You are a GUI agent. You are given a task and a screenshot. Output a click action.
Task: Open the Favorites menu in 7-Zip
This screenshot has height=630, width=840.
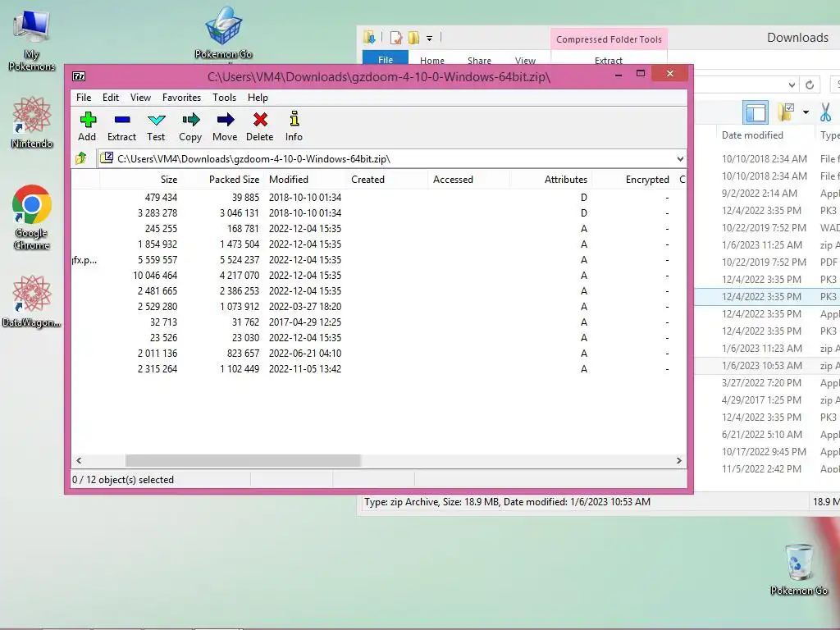181,98
